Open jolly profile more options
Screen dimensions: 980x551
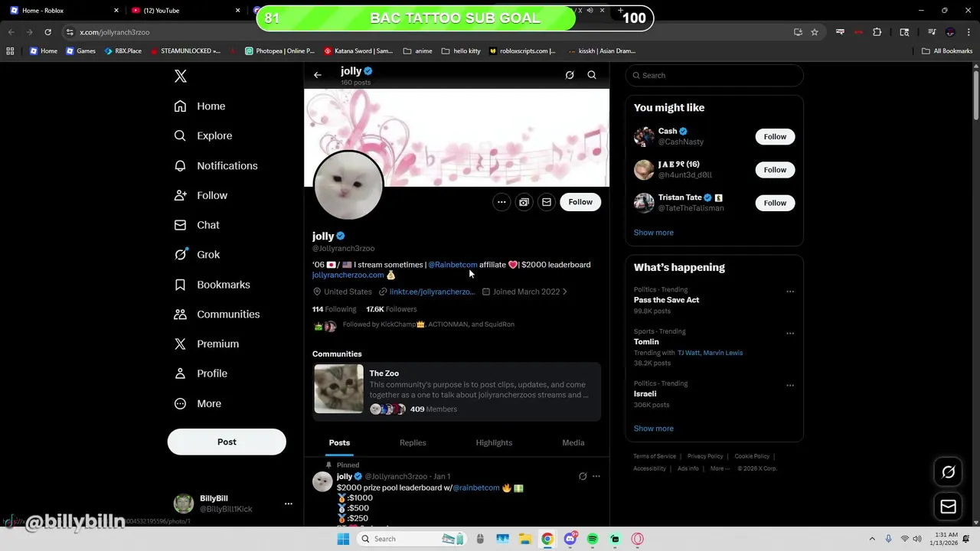(501, 202)
